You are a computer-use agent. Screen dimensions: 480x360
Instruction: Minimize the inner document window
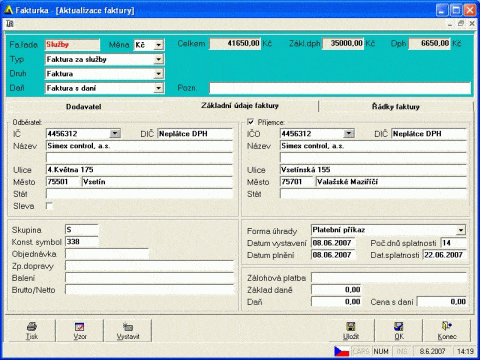[450, 24]
